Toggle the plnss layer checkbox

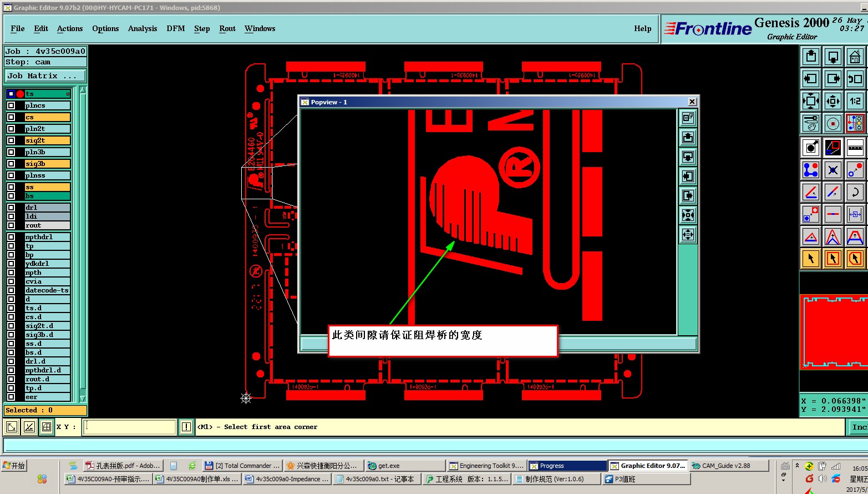click(11, 175)
